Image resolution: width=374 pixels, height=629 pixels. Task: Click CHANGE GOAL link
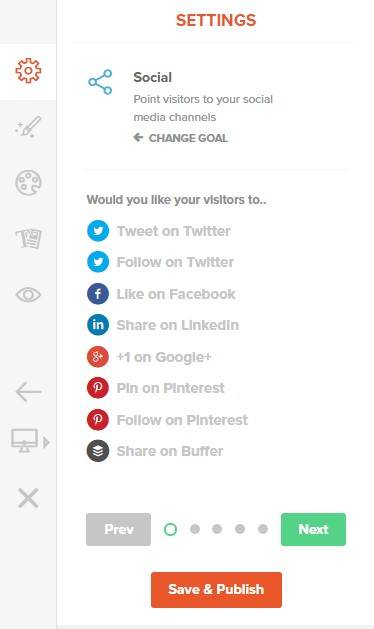tap(181, 138)
